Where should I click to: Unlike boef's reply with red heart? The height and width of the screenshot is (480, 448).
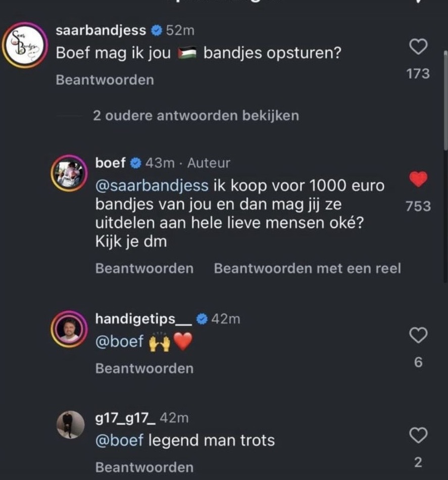tap(418, 179)
